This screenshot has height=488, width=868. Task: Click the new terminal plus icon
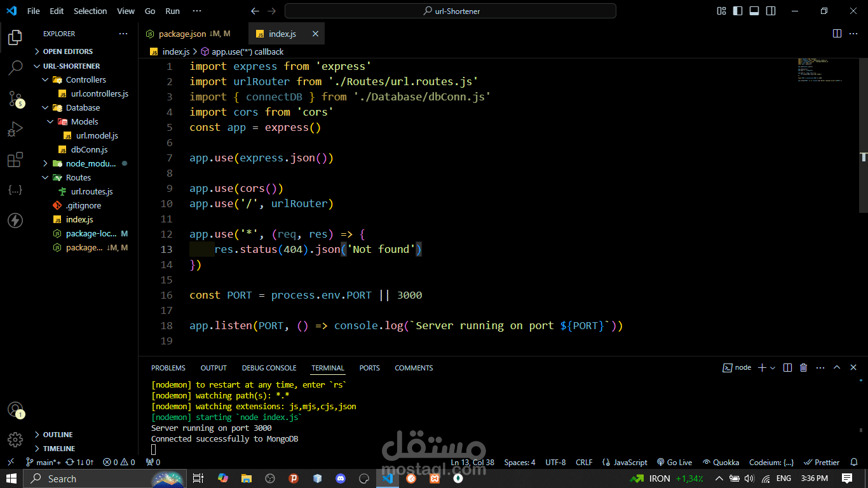pyautogui.click(x=762, y=367)
